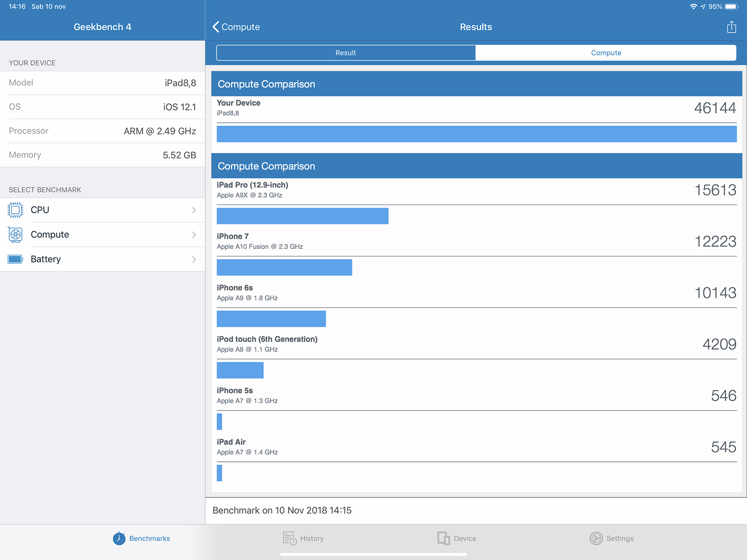Tap the iPhone 5s score 546
This screenshot has height=560, width=747.
[x=724, y=396]
